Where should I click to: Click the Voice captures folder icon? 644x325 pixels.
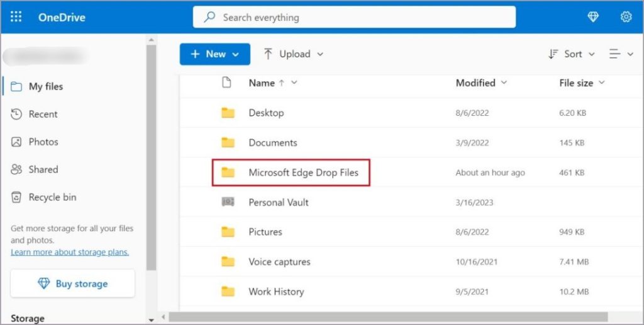tap(228, 261)
